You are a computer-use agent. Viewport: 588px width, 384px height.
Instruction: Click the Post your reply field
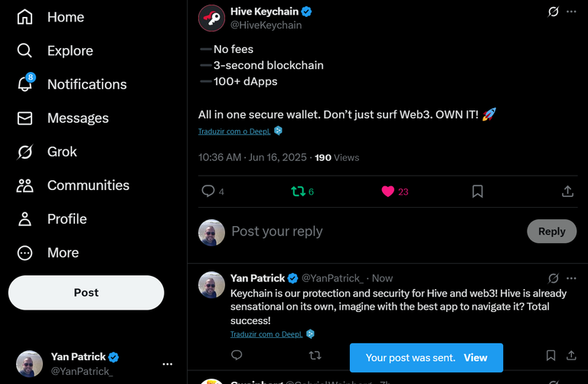pyautogui.click(x=375, y=231)
